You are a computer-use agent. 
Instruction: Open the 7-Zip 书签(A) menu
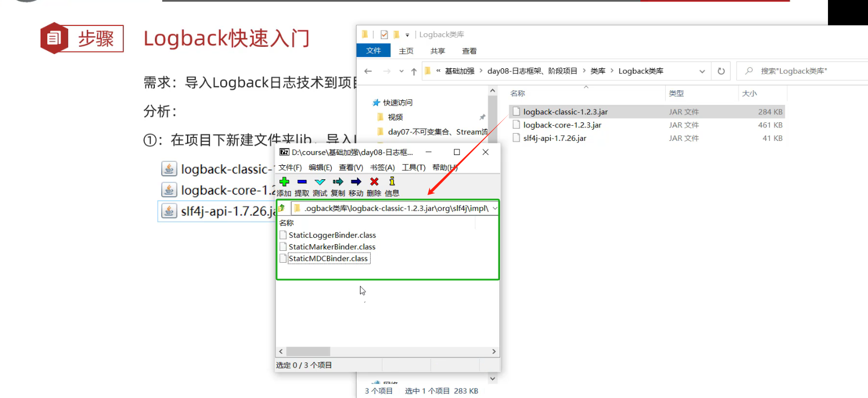[382, 167]
